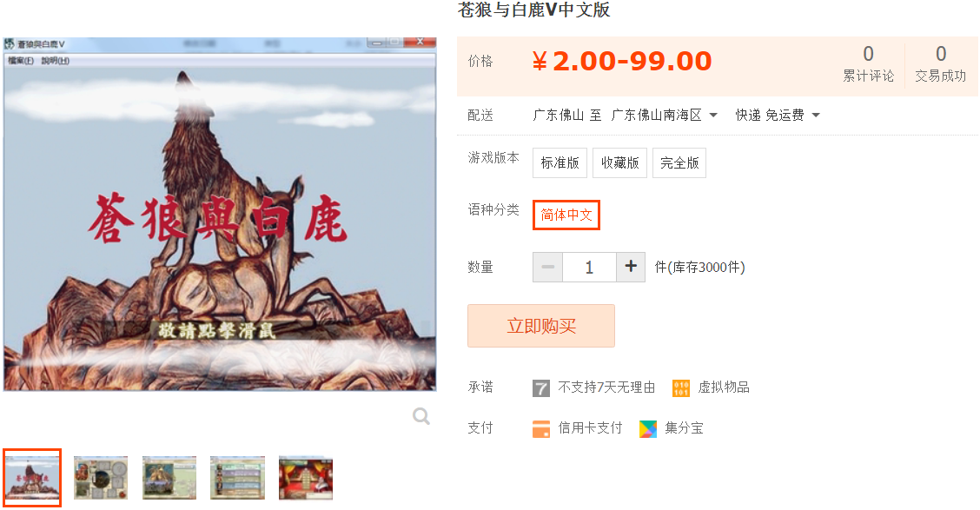Open the 快递 免运费 shipping method dropdown

778,115
